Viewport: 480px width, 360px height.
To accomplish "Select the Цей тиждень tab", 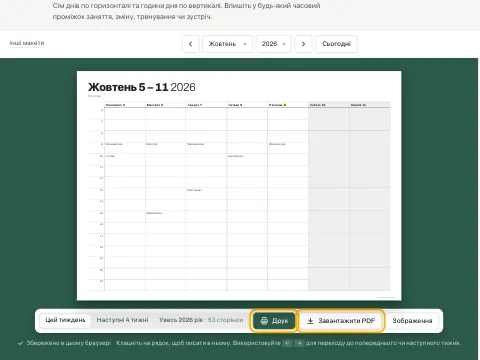I will tap(65, 320).
